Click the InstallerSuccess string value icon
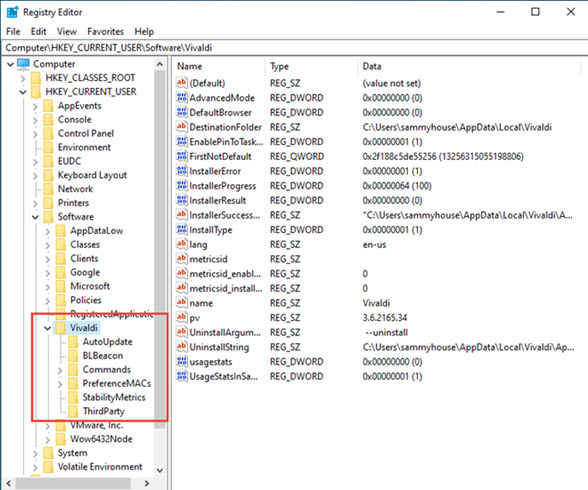This screenshot has width=588, height=490. (x=182, y=215)
